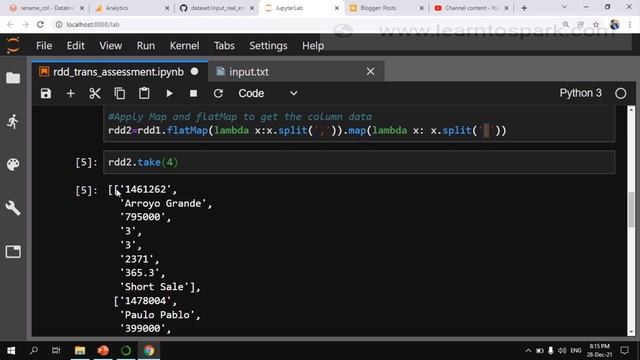Viewport: 640px width, 360px height.
Task: Open the wrench tools sidebar icon
Action: (13, 208)
